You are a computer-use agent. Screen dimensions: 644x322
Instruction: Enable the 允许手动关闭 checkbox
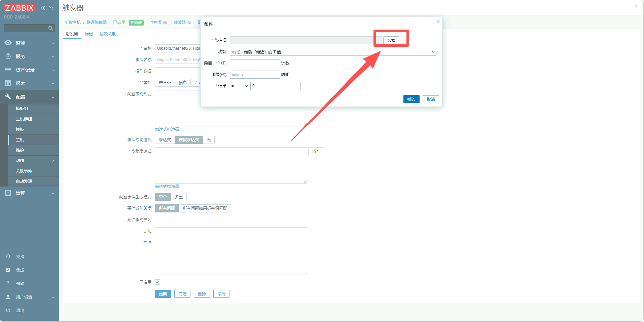[x=157, y=219]
